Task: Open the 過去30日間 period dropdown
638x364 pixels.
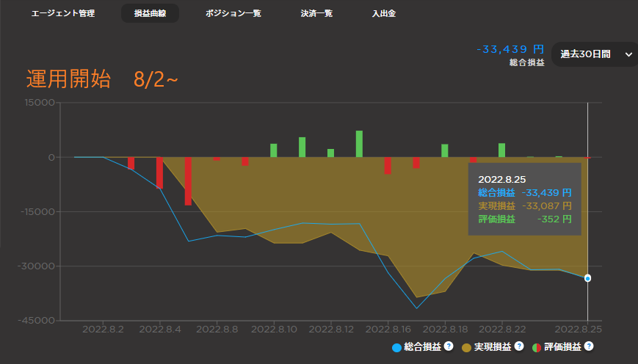Action: pyautogui.click(x=595, y=54)
